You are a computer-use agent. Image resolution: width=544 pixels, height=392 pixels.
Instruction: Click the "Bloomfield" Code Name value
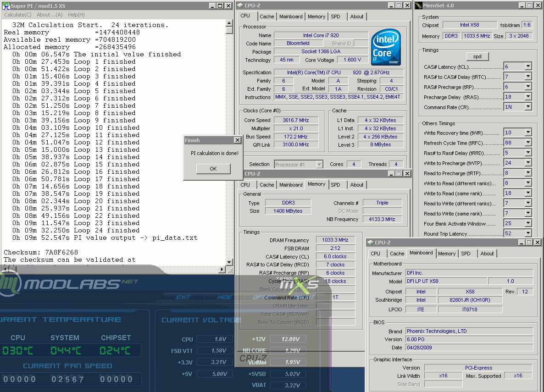coord(298,44)
